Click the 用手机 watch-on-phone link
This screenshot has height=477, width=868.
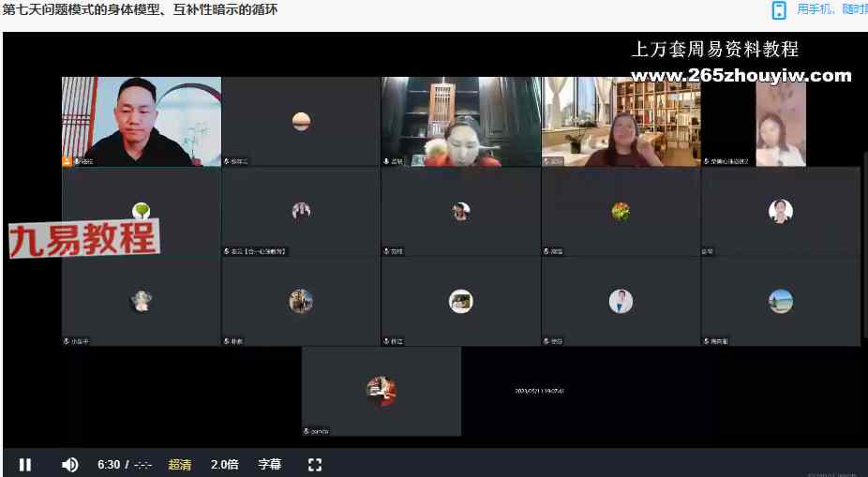pos(831,9)
